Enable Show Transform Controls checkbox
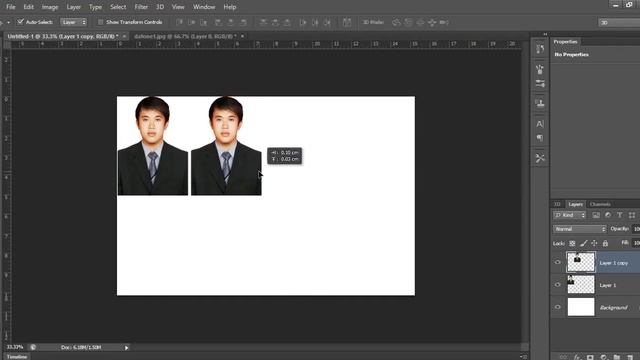Screen dimensions: 640x360 (100, 22)
